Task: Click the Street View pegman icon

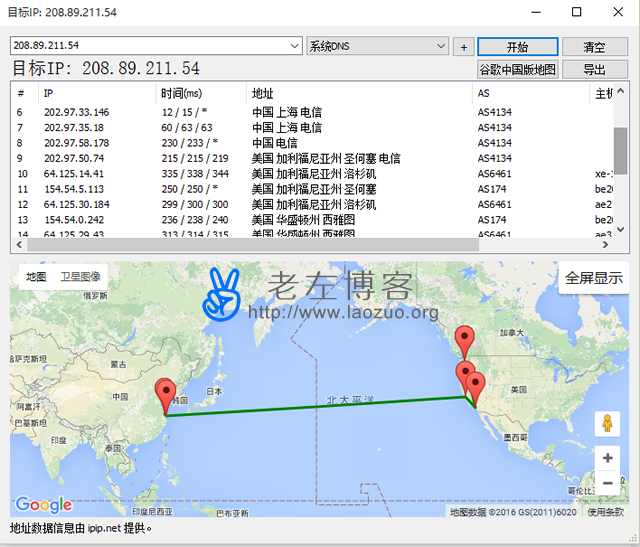Action: [607, 424]
